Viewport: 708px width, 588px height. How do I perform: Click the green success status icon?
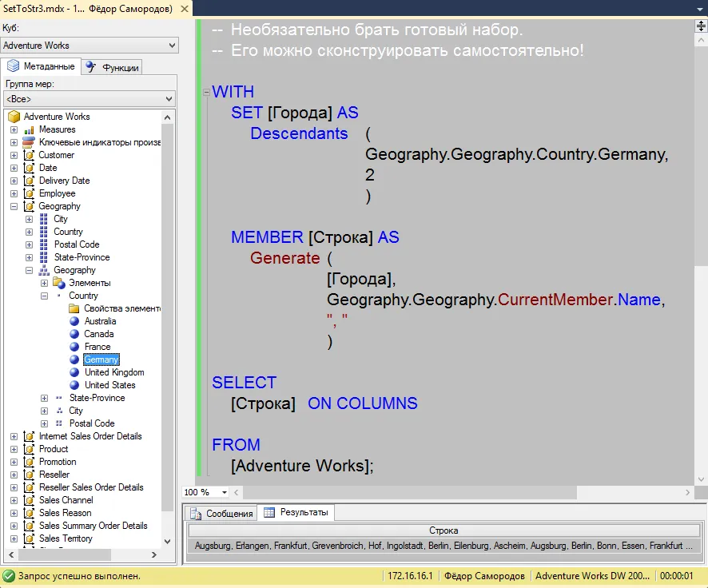click(9, 576)
